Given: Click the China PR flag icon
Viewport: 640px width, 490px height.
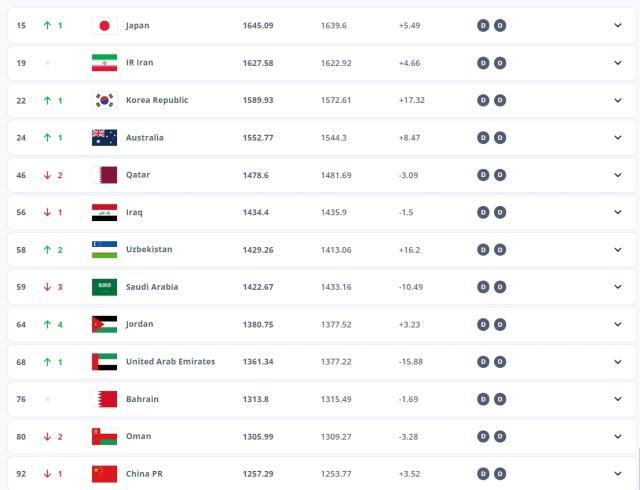Looking at the screenshot, I should pos(104,473).
